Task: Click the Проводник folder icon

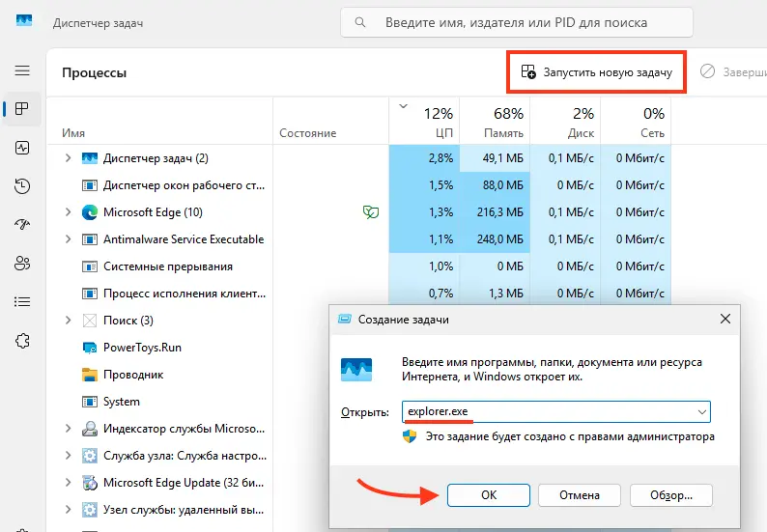Action: 90,375
